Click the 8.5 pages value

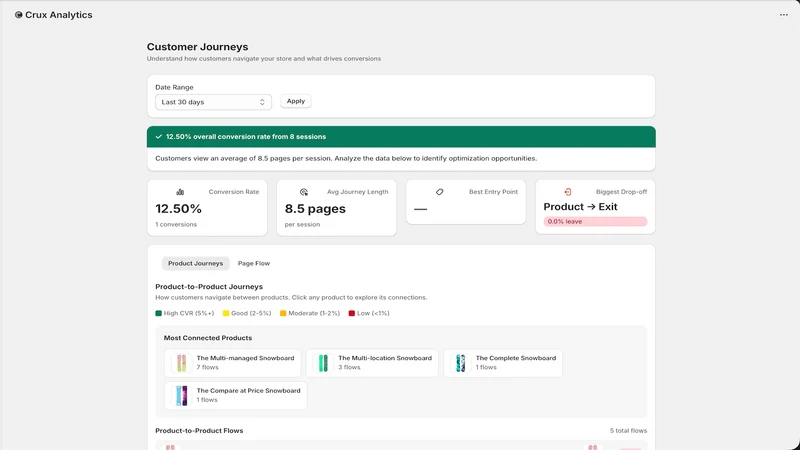[315, 209]
